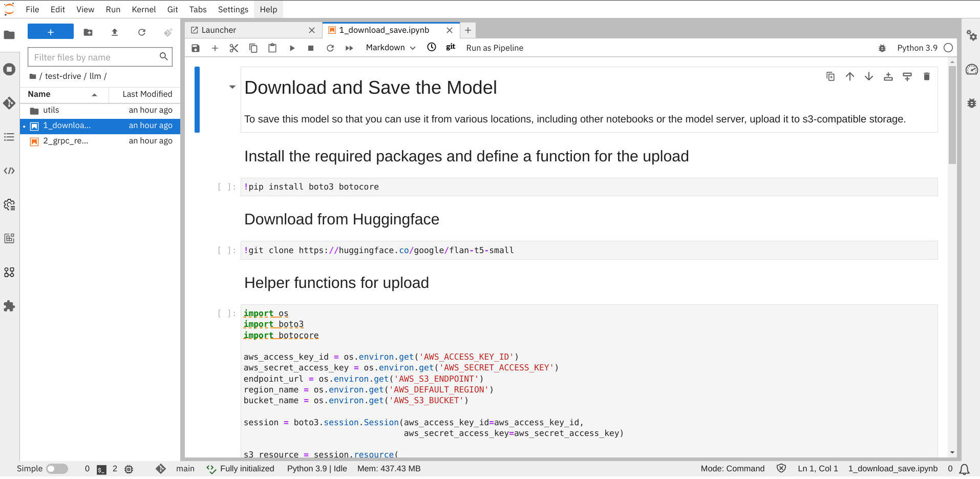Image resolution: width=980 pixels, height=479 pixels.
Task: Create a new folder in file browser
Action: tap(88, 32)
